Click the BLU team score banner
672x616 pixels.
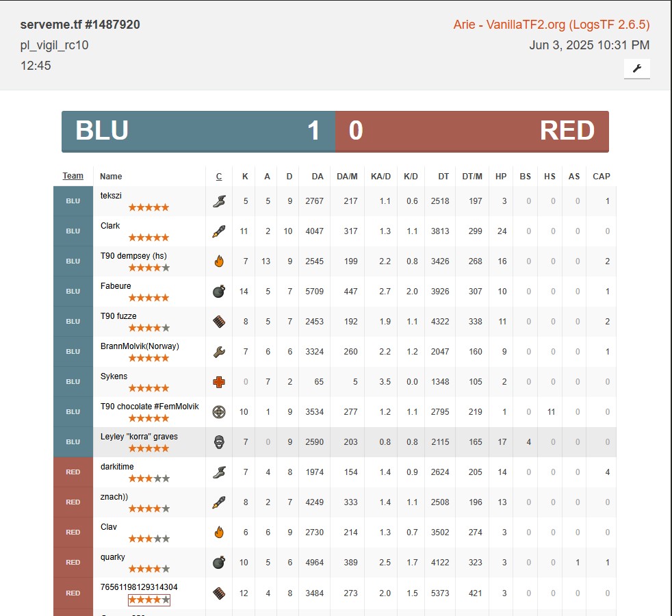(x=198, y=131)
